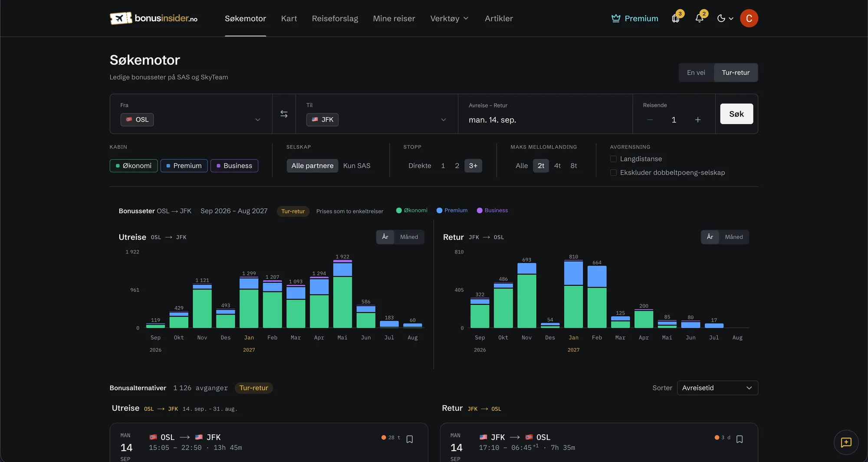Select Direkte stops option
The image size is (868, 462).
click(420, 165)
